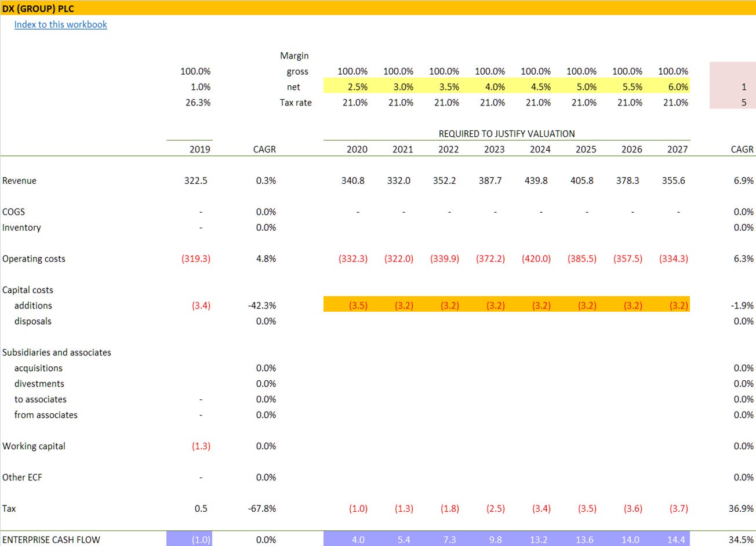Image resolution: width=756 pixels, height=546 pixels.
Task: Open the 'Index to this workbook' link
Action: pos(60,24)
